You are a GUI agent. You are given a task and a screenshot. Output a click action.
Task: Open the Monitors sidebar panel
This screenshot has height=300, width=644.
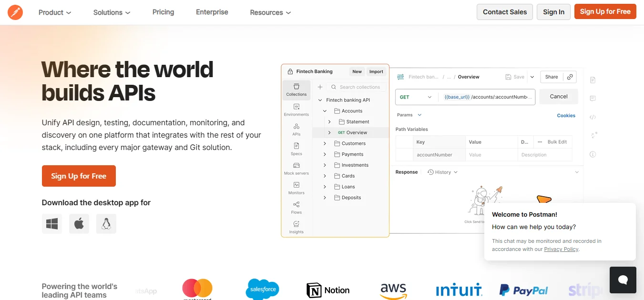click(x=296, y=188)
